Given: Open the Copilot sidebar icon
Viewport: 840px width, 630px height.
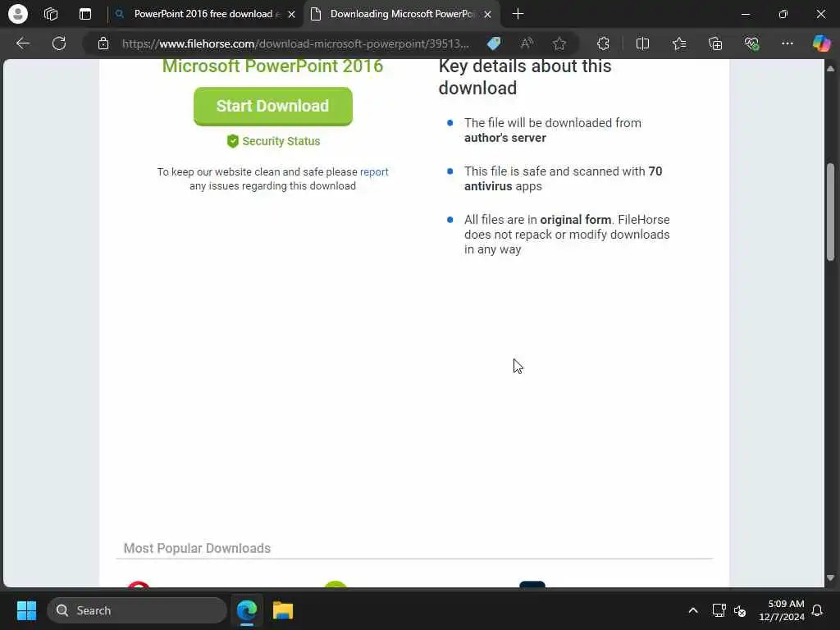Looking at the screenshot, I should pyautogui.click(x=821, y=43).
